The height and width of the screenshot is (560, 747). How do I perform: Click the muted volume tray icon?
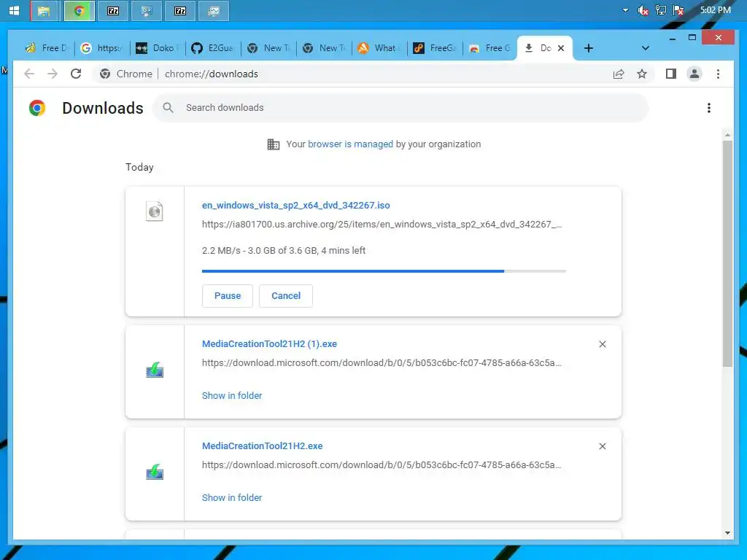[643, 10]
